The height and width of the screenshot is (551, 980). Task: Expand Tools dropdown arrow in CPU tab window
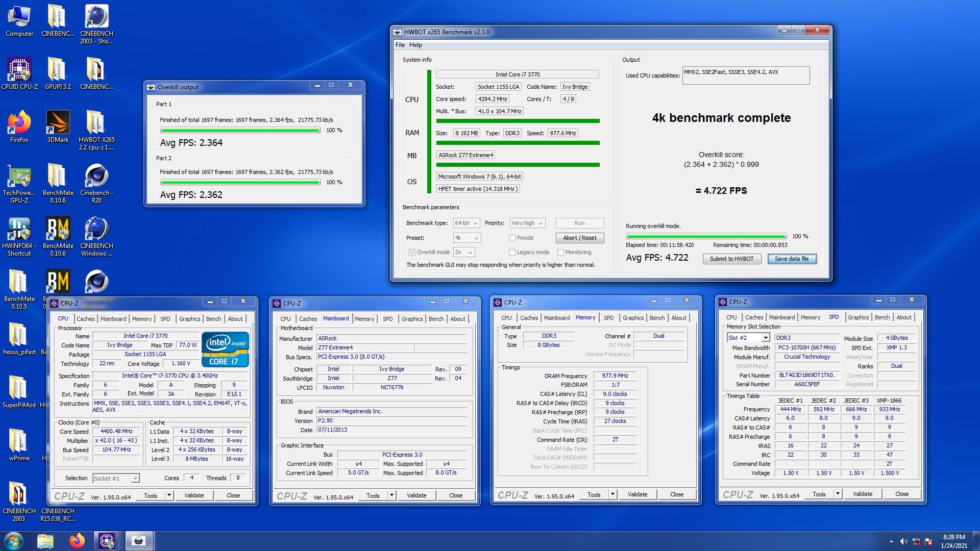(169, 495)
